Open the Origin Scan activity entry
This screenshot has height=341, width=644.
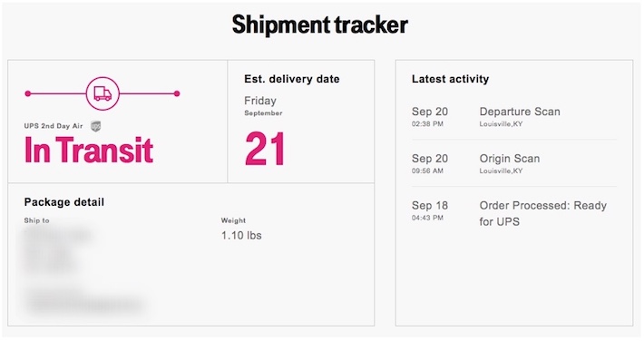point(509,163)
